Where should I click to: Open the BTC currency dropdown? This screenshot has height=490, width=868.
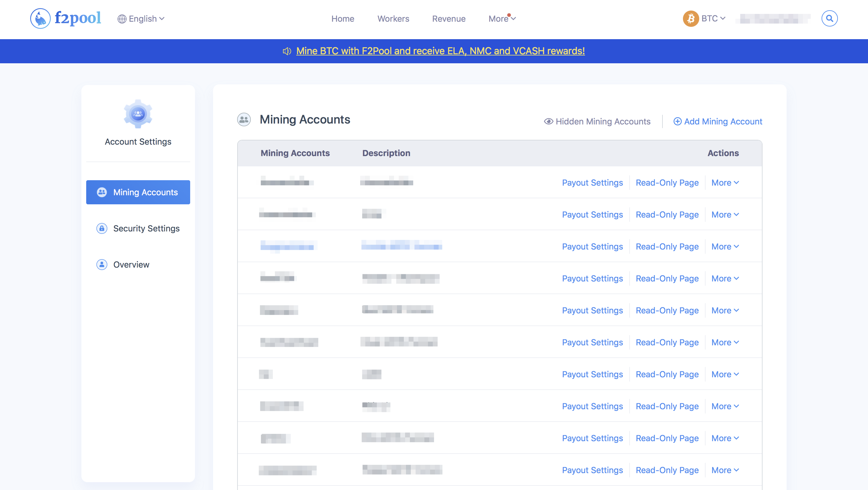(713, 19)
